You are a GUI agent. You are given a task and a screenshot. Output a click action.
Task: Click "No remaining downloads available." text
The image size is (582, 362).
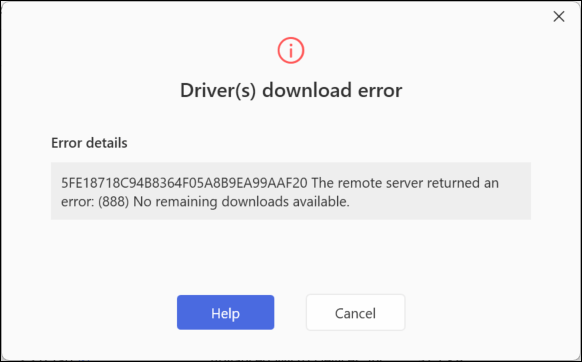241,202
